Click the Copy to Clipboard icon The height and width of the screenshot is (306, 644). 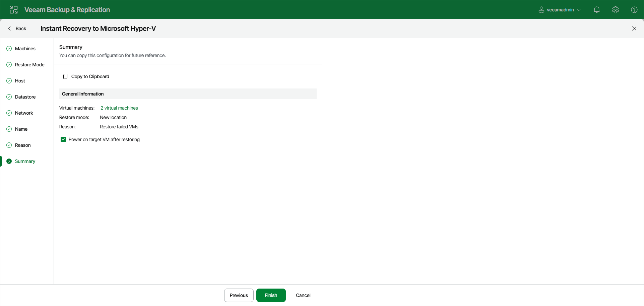(65, 76)
